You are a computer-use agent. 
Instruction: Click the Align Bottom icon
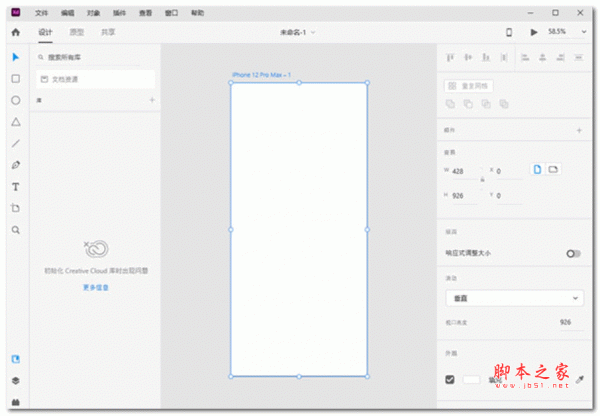(x=486, y=58)
